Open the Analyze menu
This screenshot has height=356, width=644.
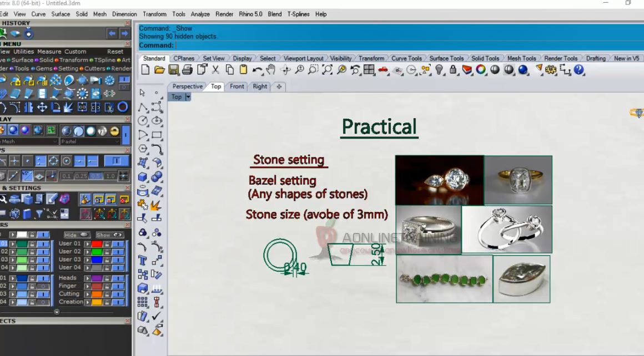pos(200,14)
